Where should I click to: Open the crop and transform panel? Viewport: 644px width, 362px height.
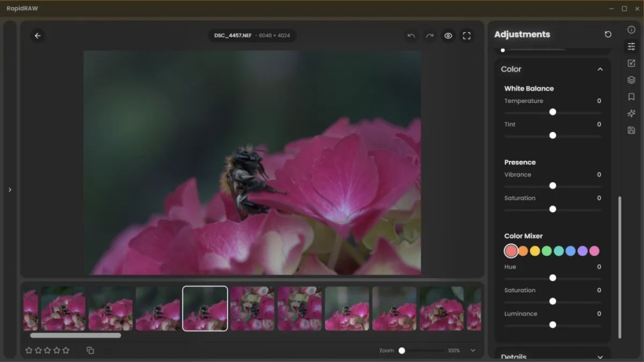click(x=631, y=63)
